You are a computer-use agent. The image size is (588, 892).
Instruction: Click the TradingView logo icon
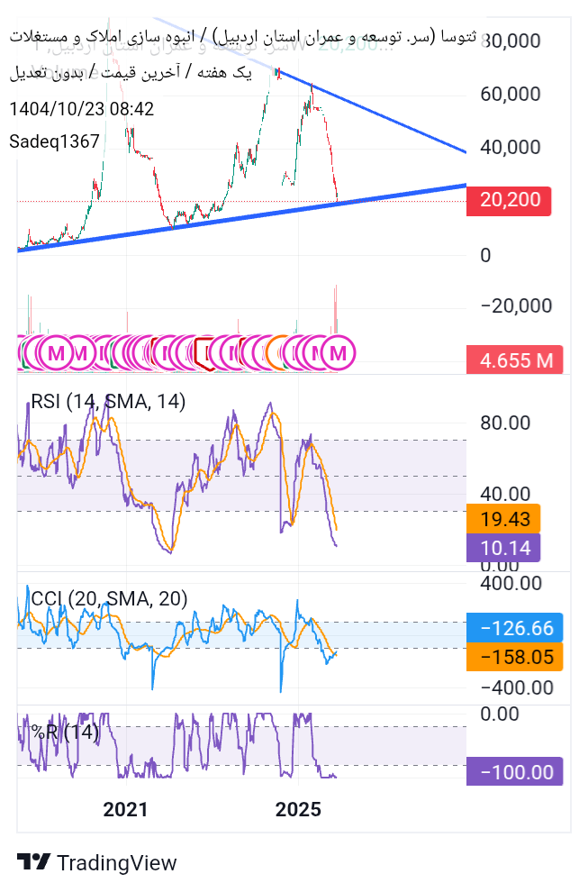[33, 862]
